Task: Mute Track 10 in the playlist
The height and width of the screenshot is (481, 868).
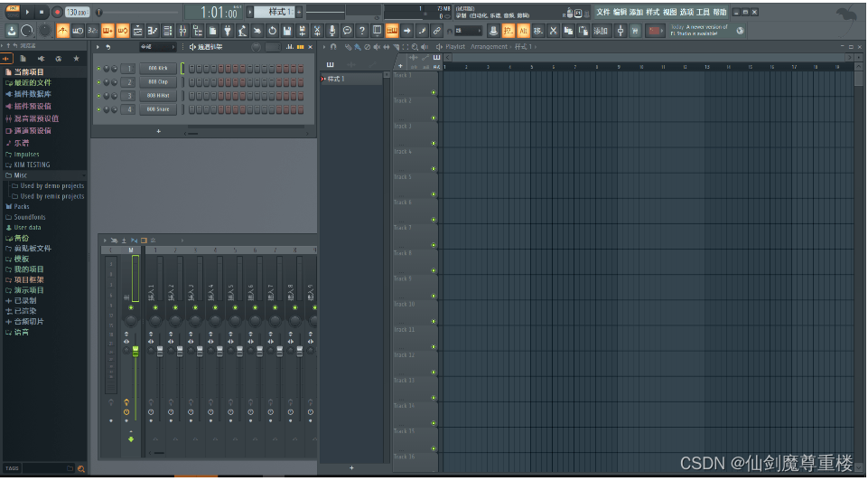Action: 434,321
